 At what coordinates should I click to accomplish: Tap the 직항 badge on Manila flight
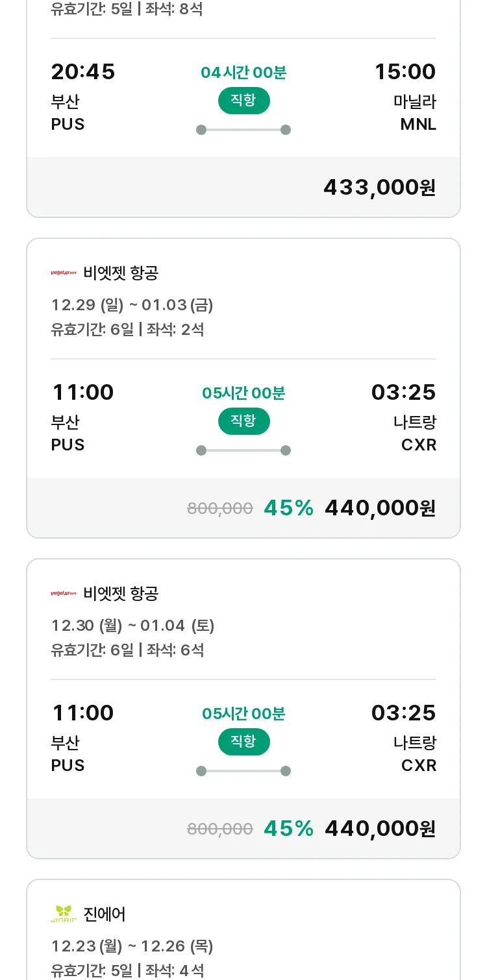[243, 101]
